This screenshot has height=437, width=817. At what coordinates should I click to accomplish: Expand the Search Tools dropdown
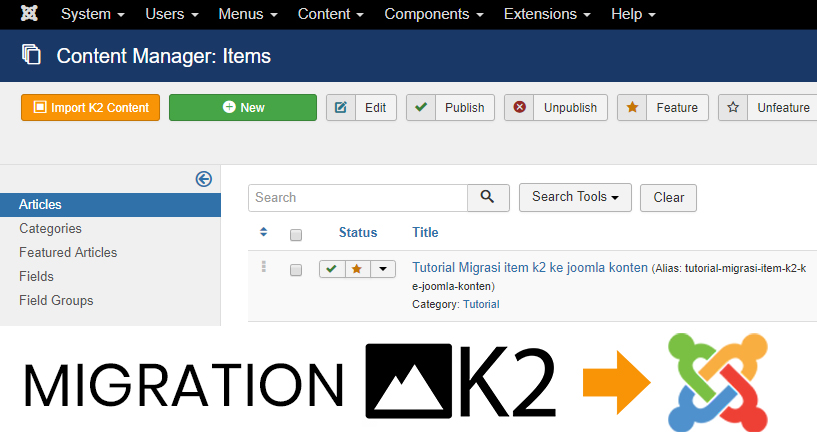tap(575, 197)
